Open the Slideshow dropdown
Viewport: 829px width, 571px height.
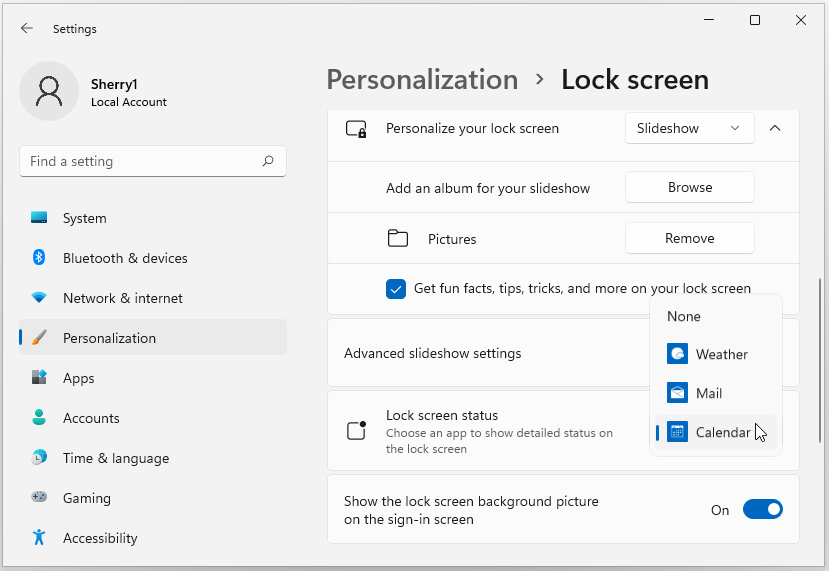(689, 128)
